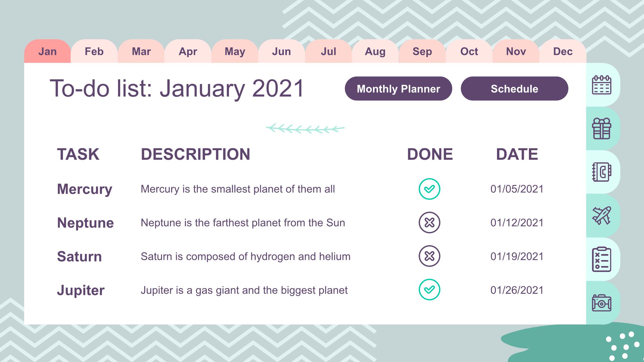Switch to the Jun tab
This screenshot has height=362, width=644.
[281, 51]
